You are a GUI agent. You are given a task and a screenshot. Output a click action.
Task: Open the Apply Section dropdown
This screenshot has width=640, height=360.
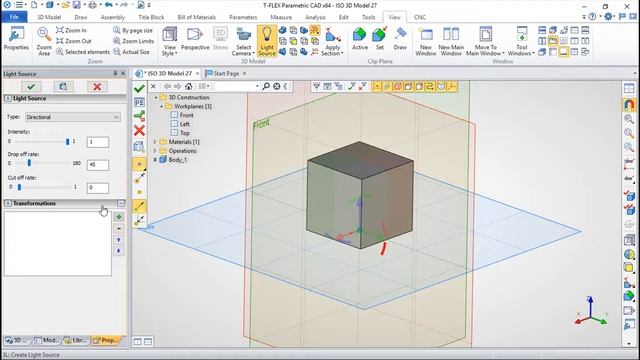(x=332, y=41)
